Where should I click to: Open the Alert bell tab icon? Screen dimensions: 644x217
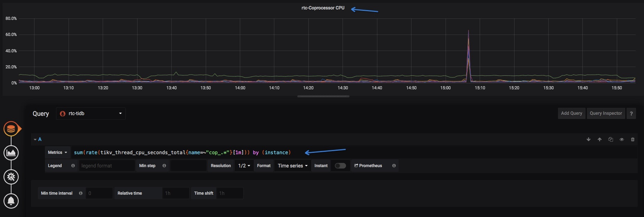tap(11, 201)
